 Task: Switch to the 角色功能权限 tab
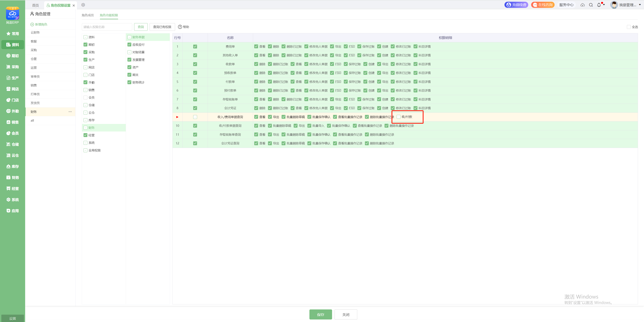[109, 15]
